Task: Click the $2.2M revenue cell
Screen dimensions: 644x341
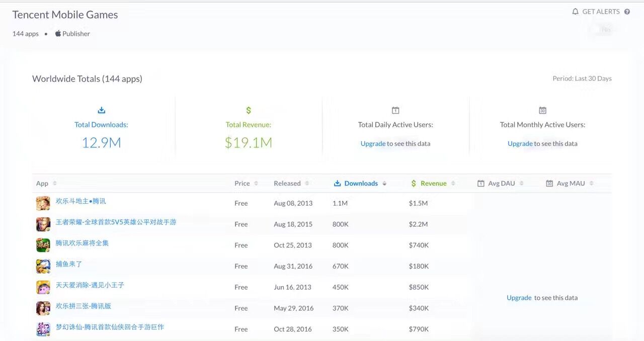Action: [x=418, y=224]
